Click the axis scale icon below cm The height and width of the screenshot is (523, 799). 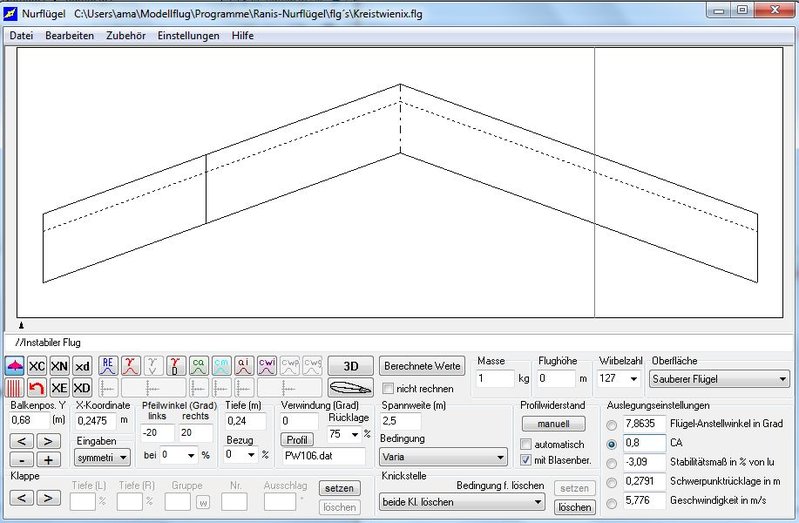221,388
